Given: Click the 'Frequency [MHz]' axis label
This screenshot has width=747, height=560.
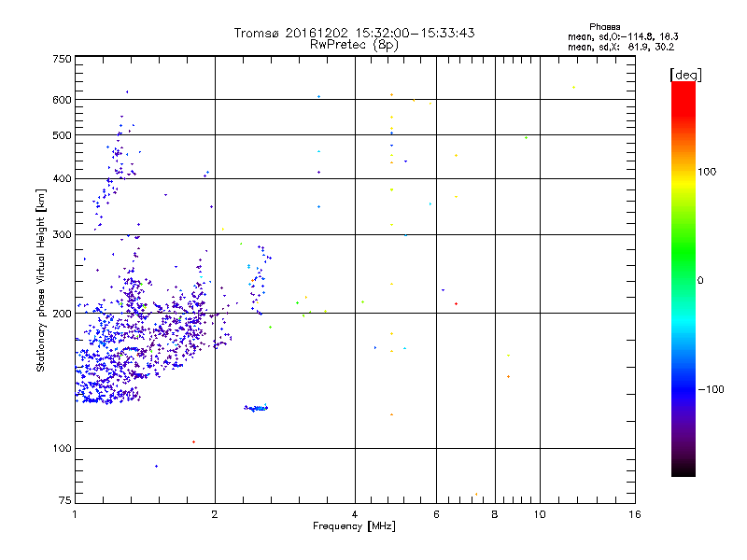Looking at the screenshot, I should click(354, 526).
